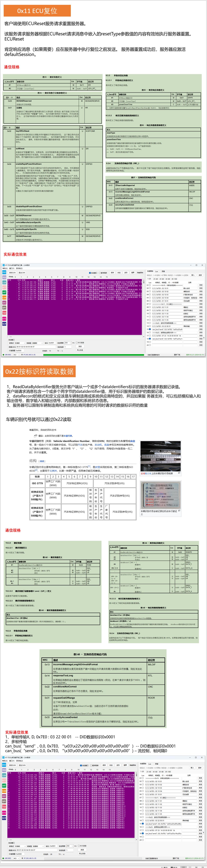Open SYS tool in second HT-TOOL window
The image size is (207, 868).
click(4, 813)
